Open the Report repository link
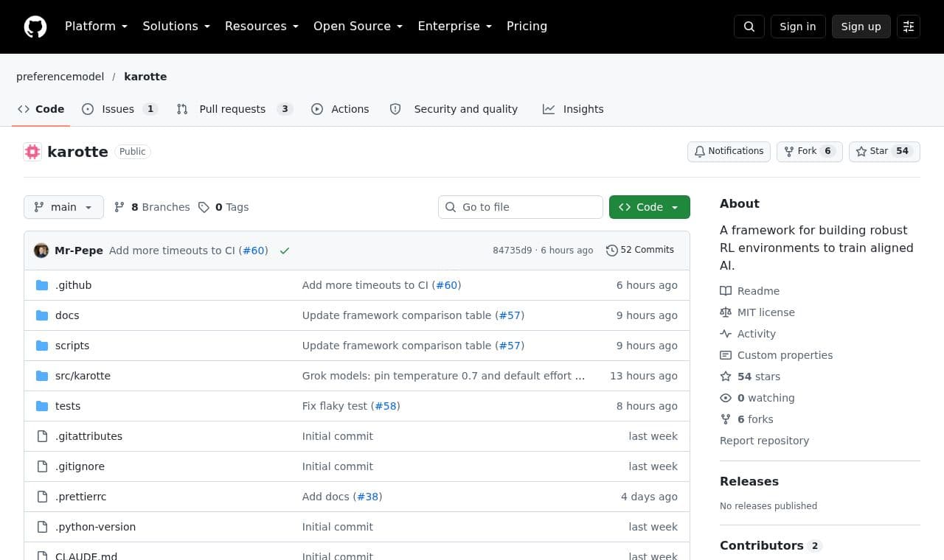944x560 pixels. (x=764, y=441)
